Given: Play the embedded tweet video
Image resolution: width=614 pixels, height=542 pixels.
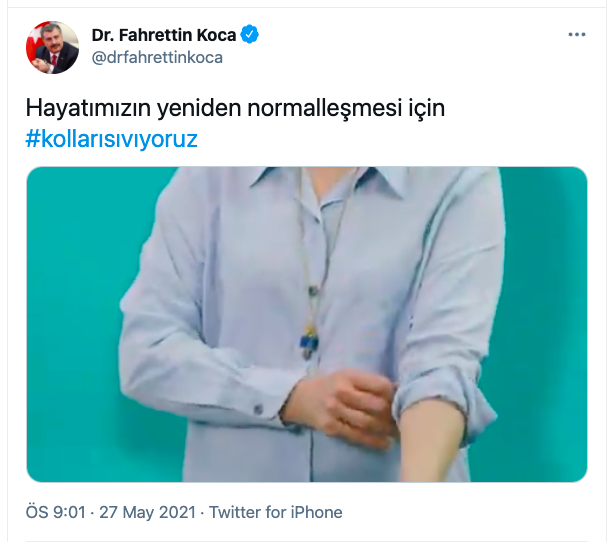Looking at the screenshot, I should click(307, 324).
